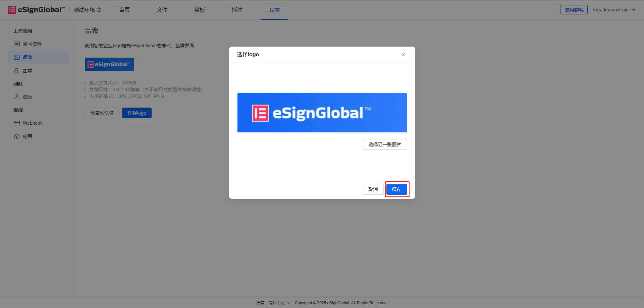
Task: Click 选择另一张图片 in the dialog
Action: click(x=385, y=144)
